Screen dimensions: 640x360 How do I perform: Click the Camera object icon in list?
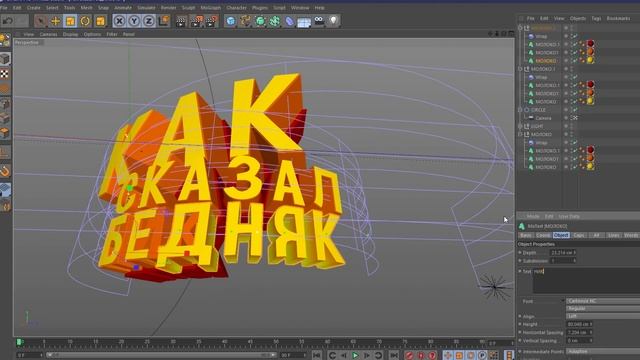pos(531,118)
